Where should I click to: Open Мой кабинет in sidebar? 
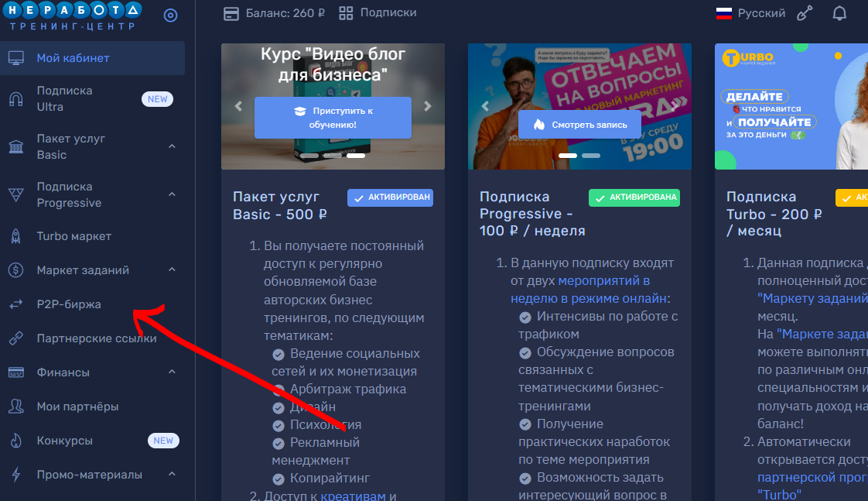tap(92, 57)
